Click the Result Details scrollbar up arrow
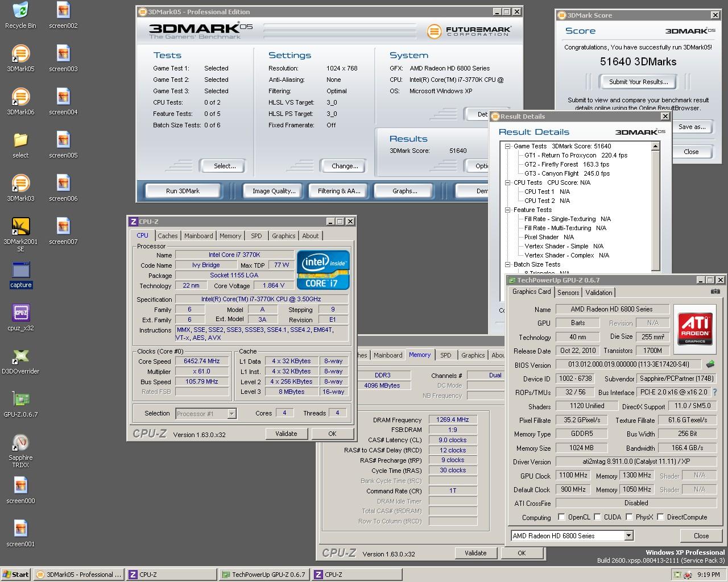The width and height of the screenshot is (728, 582). tap(655, 146)
